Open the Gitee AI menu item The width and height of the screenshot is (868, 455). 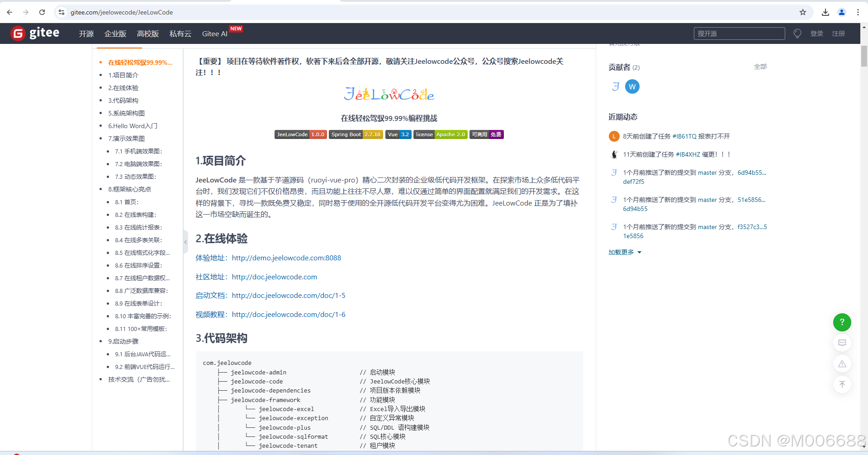214,34
